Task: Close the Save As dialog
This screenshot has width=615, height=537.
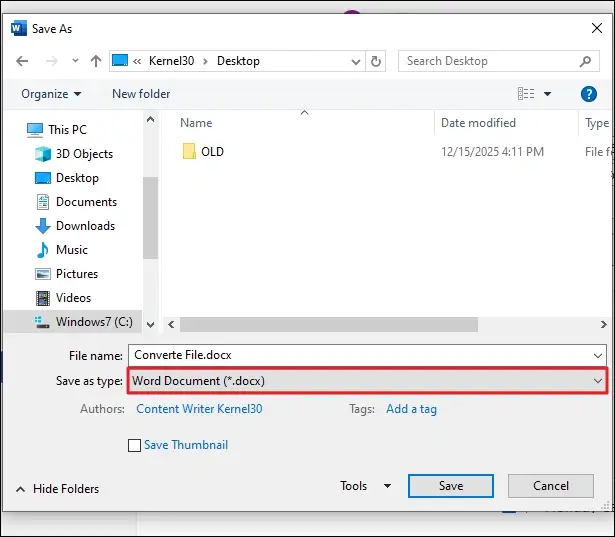Action: 597,28
